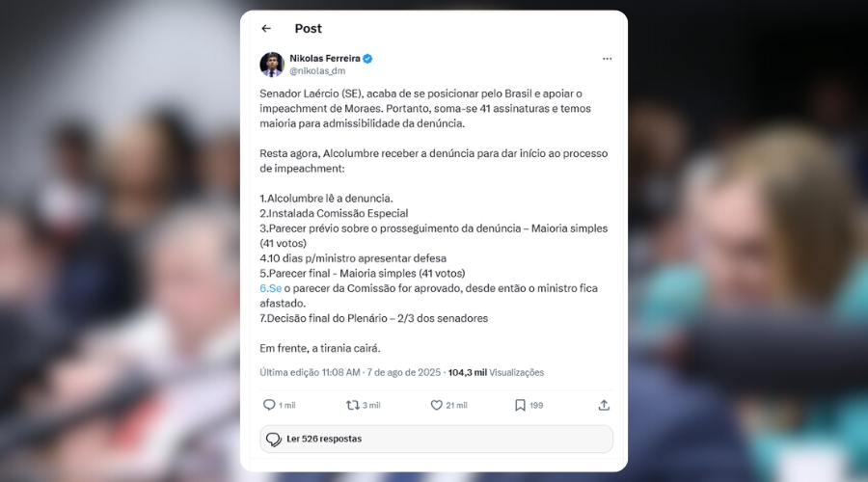Click the 21 mil likes count
The image size is (868, 482).
point(457,406)
